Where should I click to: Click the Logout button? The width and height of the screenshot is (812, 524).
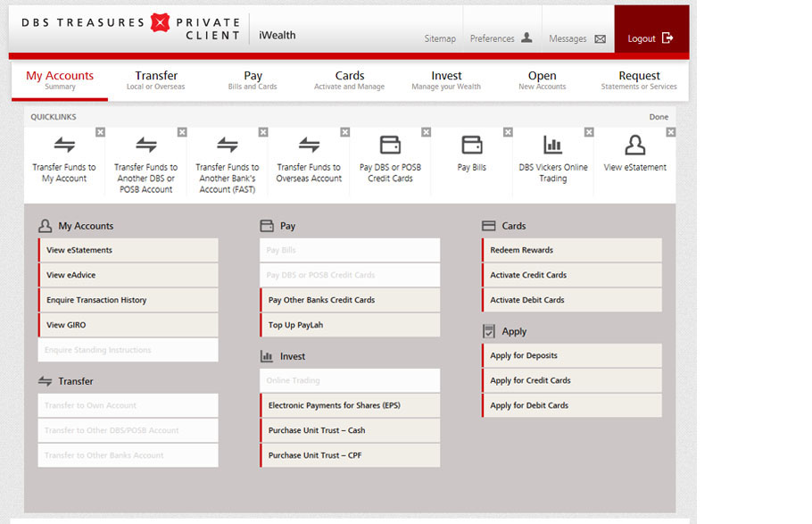tap(651, 29)
